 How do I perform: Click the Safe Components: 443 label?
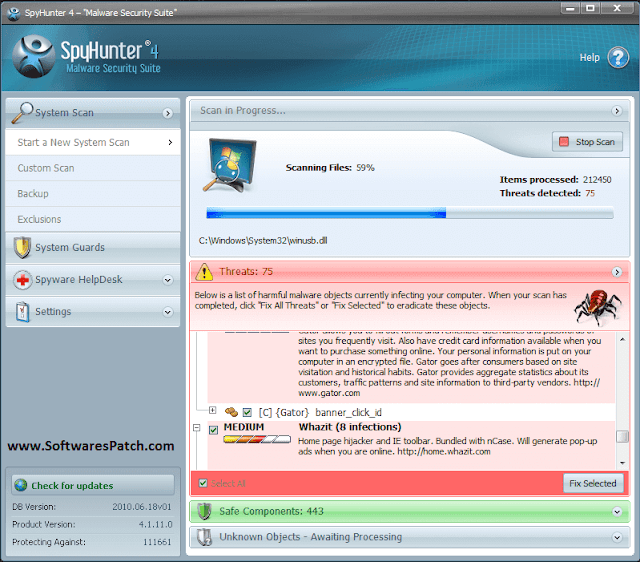[x=271, y=511]
